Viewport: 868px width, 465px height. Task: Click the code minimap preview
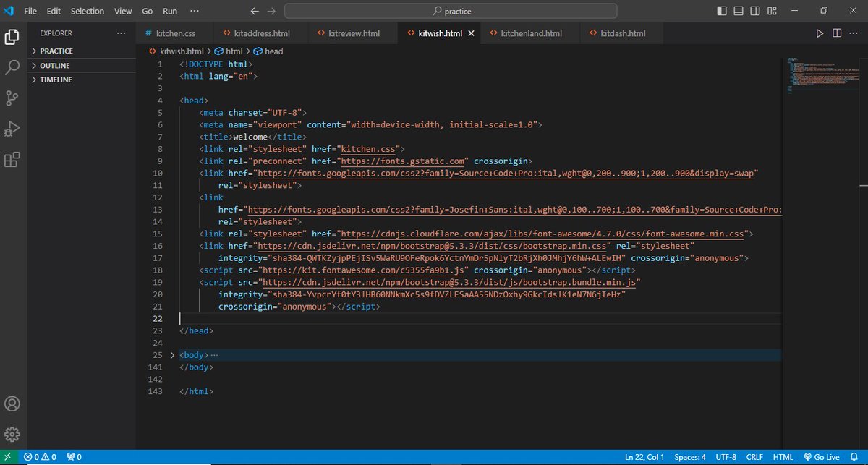pyautogui.click(x=825, y=76)
